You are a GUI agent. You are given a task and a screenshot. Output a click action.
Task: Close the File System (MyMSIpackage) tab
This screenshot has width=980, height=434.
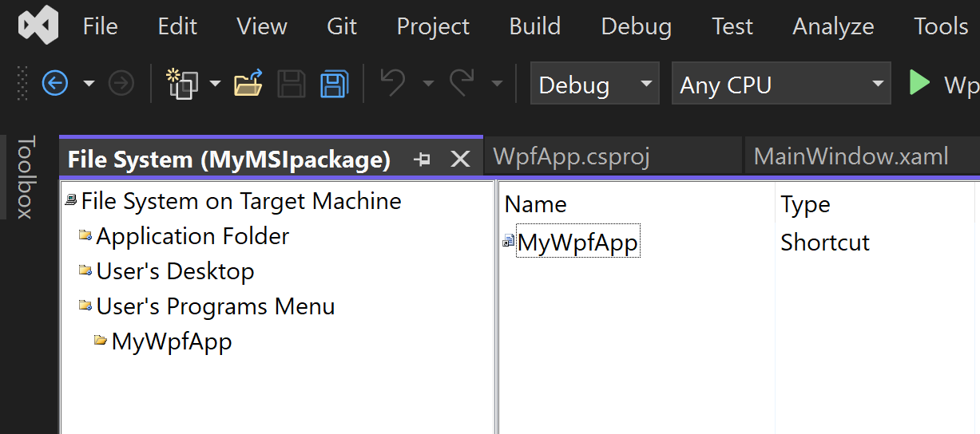tap(460, 160)
